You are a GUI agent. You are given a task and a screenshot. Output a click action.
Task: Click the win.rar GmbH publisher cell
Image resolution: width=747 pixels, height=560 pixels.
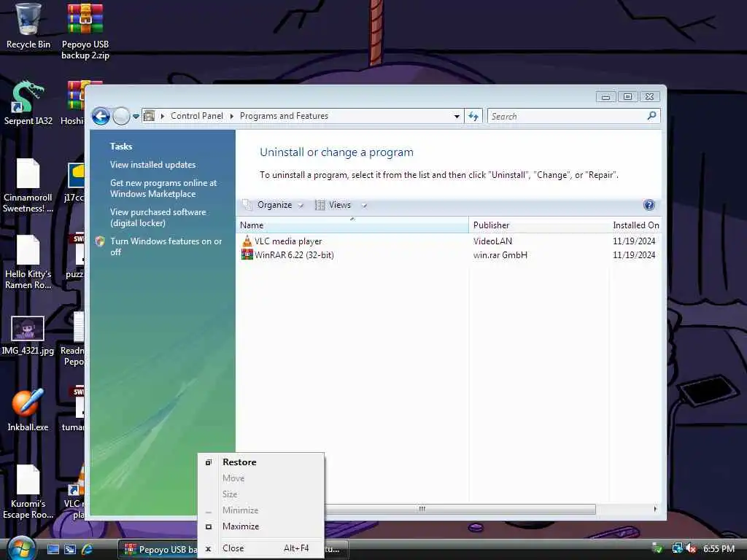coord(500,255)
